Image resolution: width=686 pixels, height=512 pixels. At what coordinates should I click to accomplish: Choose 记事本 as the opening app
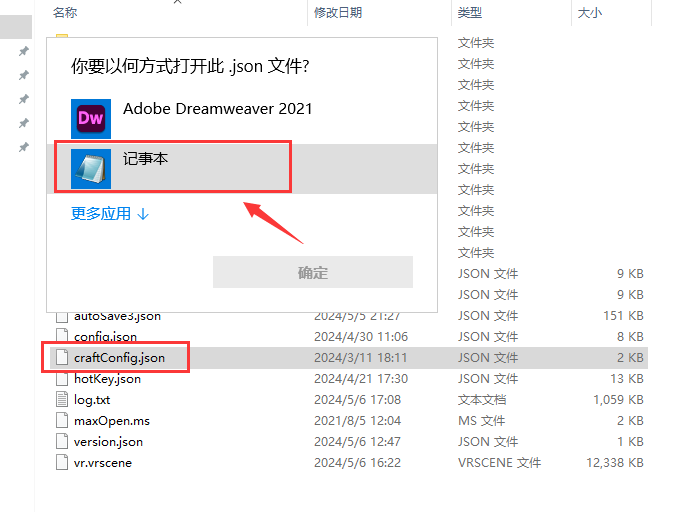tap(242, 169)
